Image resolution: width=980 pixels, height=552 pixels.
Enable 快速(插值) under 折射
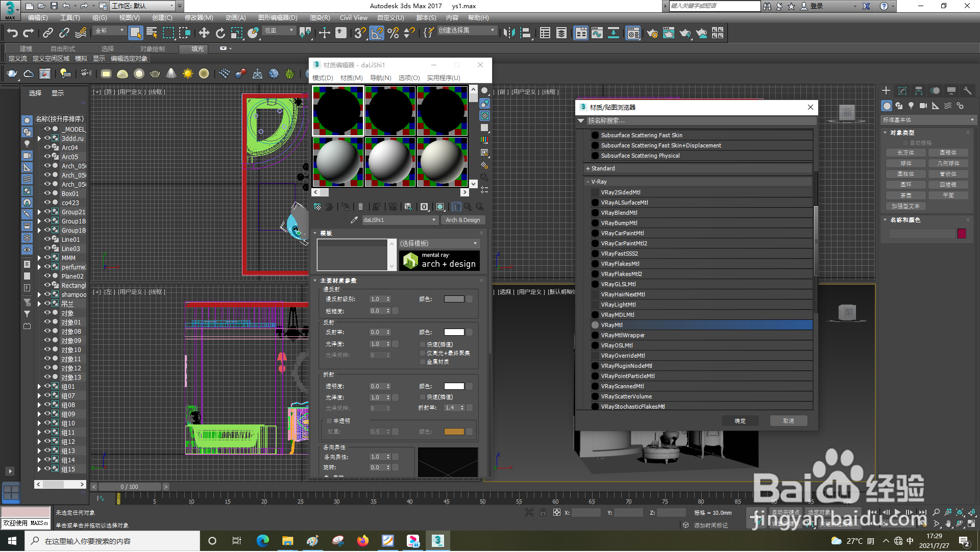coord(423,397)
